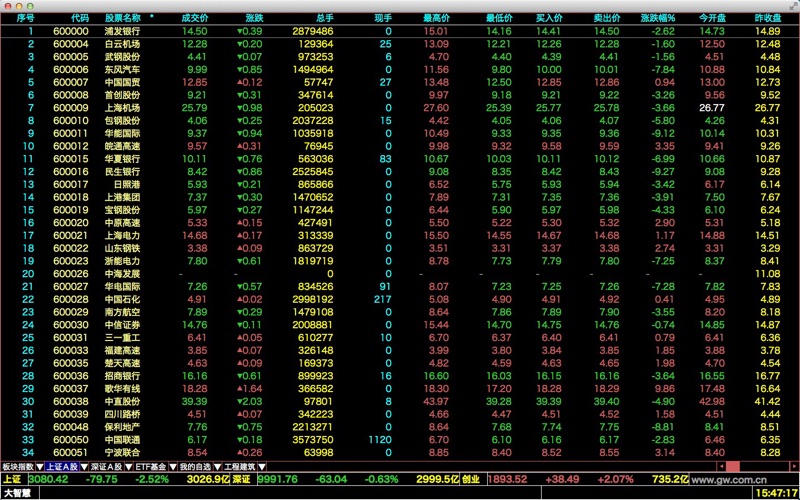Sort by 今开盘 column header
The image size is (800, 500).
coord(712,18)
